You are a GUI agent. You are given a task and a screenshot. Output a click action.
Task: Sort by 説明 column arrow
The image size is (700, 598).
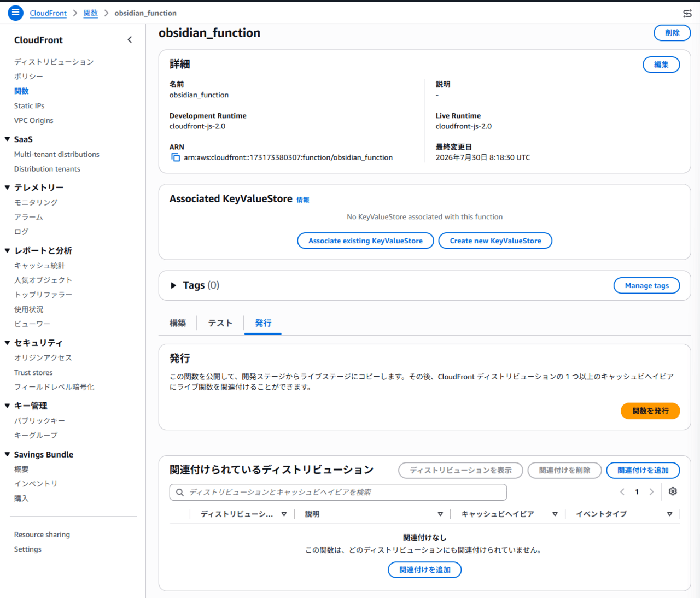[440, 514]
